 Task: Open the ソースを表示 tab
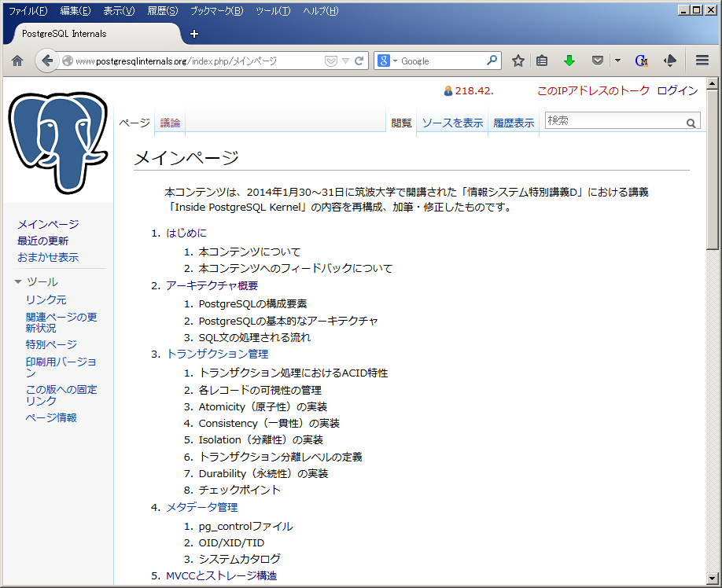[x=452, y=123]
